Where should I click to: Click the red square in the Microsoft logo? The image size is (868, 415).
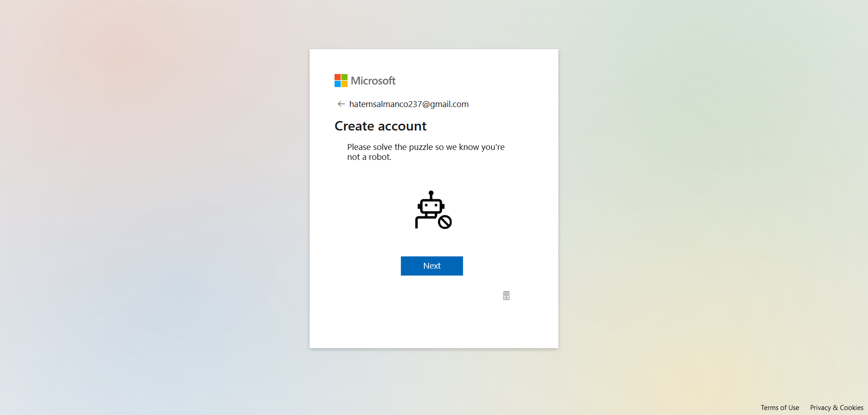tap(338, 77)
